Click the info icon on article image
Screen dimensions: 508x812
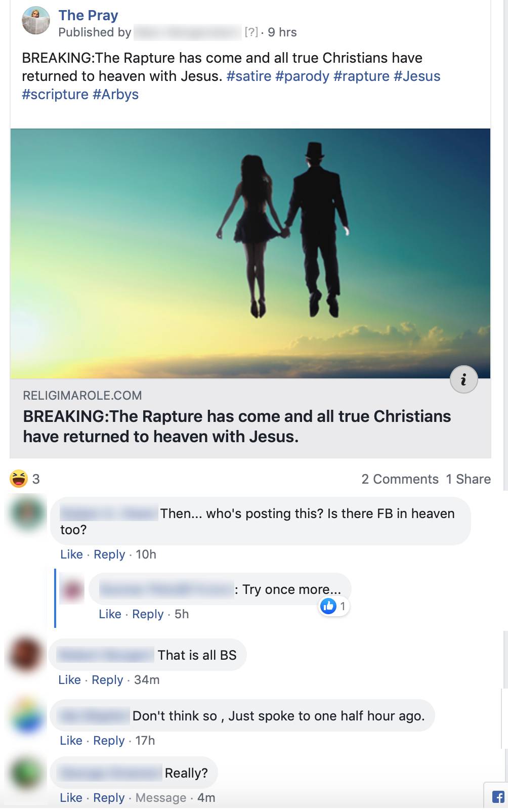pyautogui.click(x=463, y=379)
